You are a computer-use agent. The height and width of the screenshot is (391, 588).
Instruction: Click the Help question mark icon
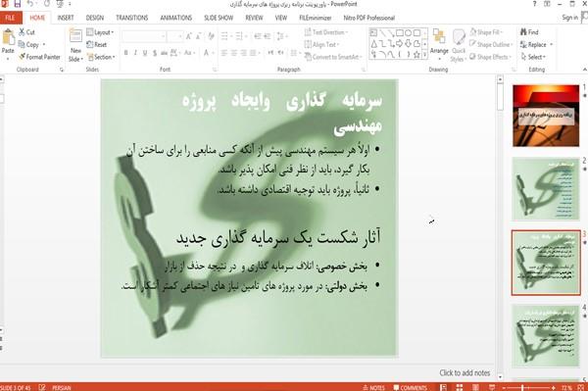pos(534,4)
